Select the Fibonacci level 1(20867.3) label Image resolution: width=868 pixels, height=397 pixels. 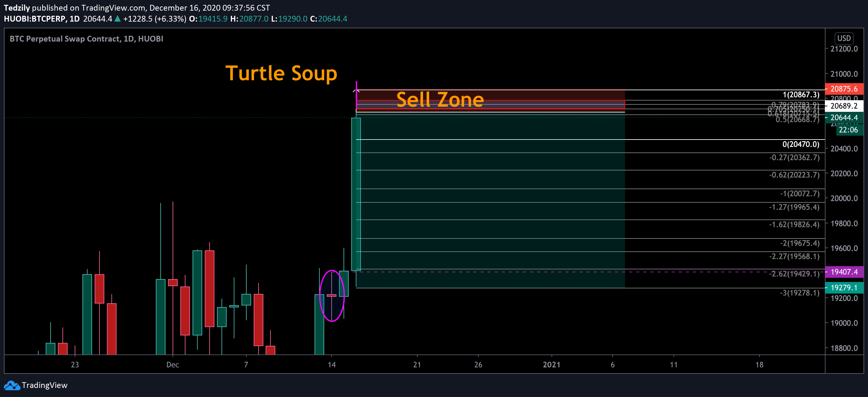pyautogui.click(x=801, y=95)
